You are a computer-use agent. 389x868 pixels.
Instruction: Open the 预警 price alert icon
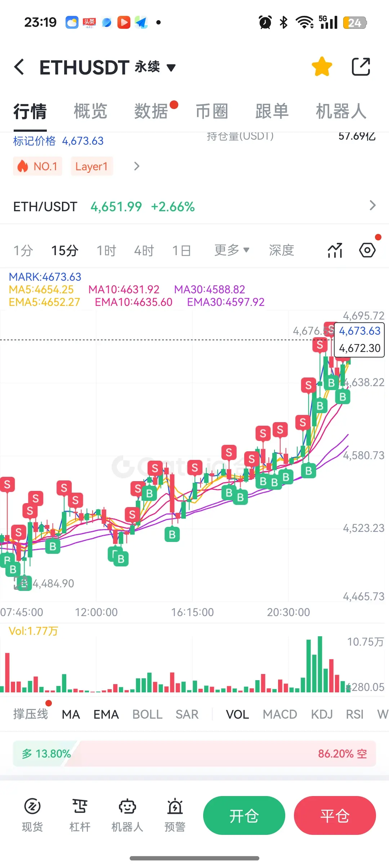(x=175, y=815)
